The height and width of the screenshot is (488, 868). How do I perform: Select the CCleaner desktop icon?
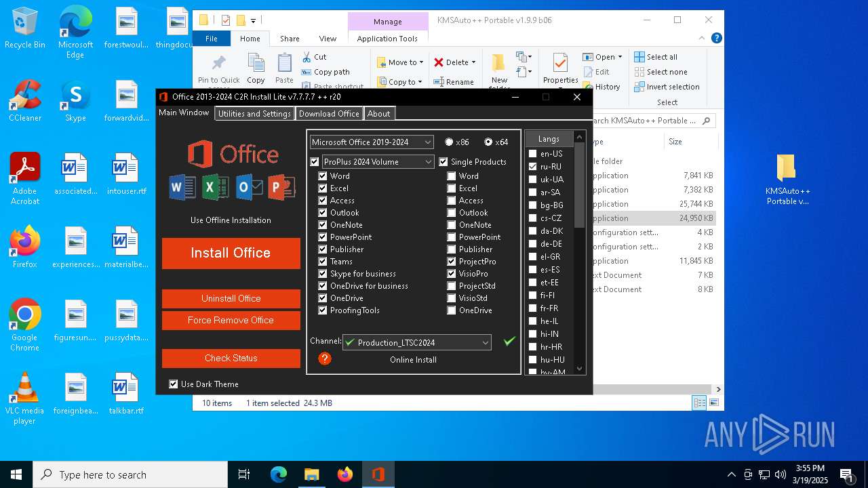(x=25, y=101)
